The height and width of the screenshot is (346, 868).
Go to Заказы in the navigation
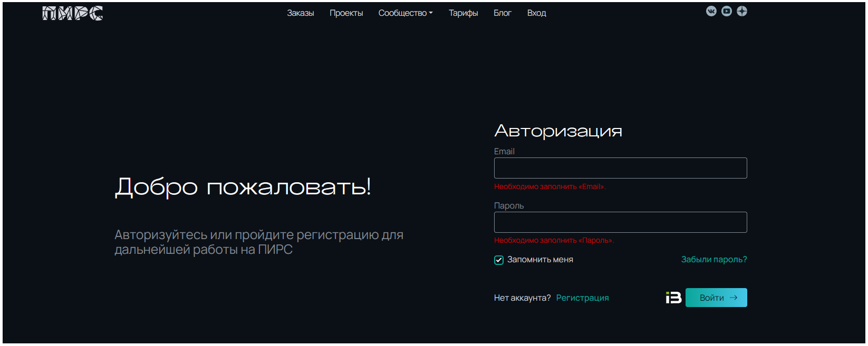click(x=301, y=13)
